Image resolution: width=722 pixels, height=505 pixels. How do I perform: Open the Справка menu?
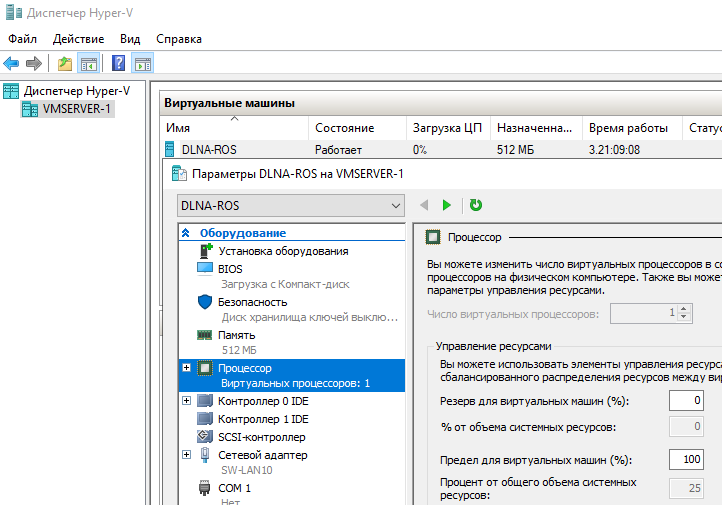tap(179, 39)
